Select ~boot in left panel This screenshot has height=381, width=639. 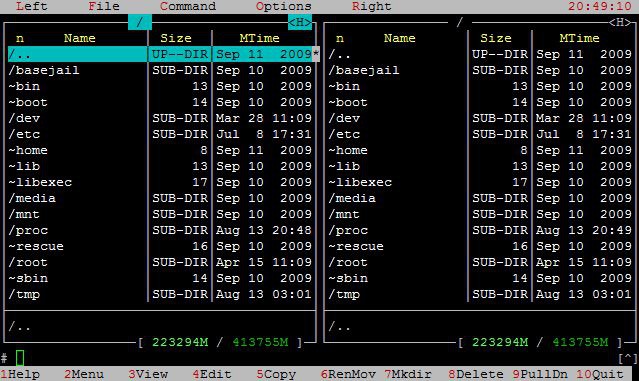pyautogui.click(x=160, y=102)
